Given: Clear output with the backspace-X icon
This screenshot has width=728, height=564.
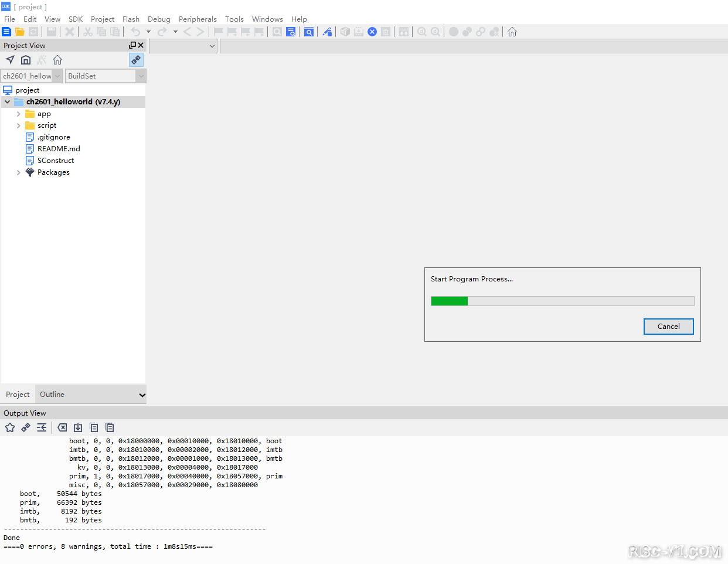Looking at the screenshot, I should 63,427.
